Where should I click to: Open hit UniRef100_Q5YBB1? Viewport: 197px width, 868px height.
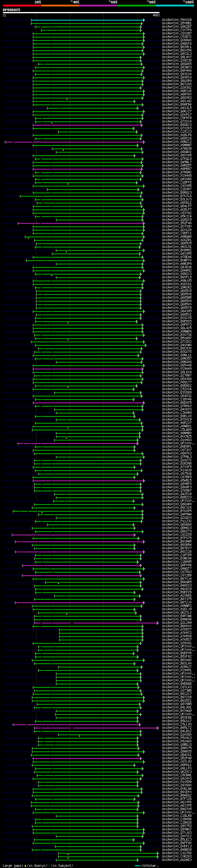point(177,23)
